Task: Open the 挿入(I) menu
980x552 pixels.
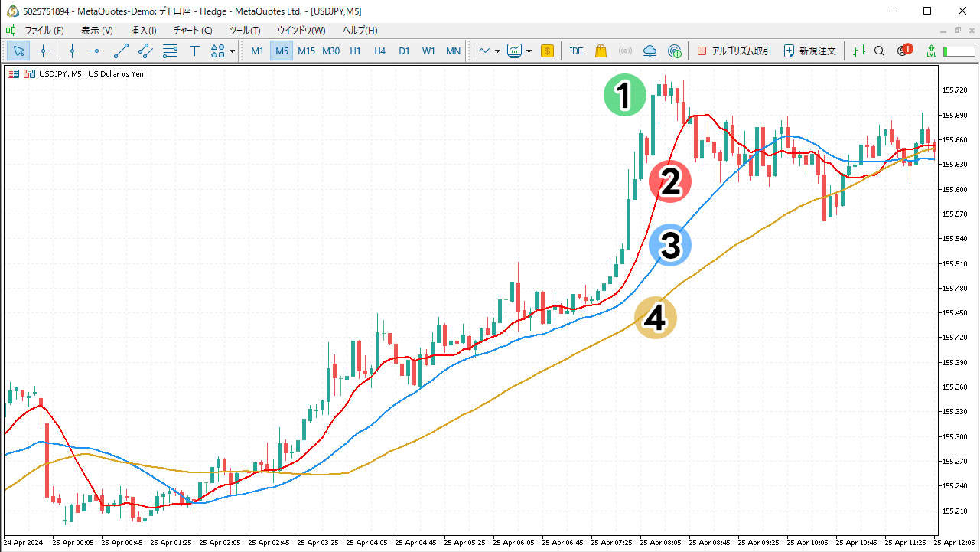Action: point(144,31)
